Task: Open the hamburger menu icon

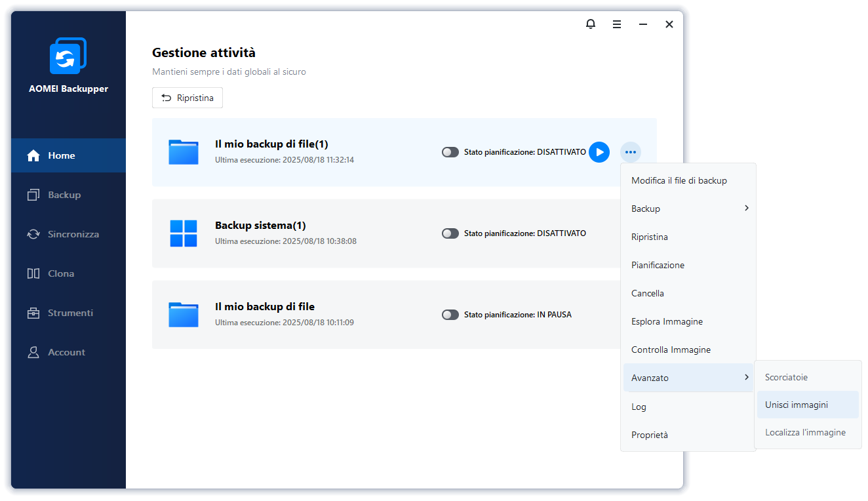Action: pyautogui.click(x=617, y=24)
